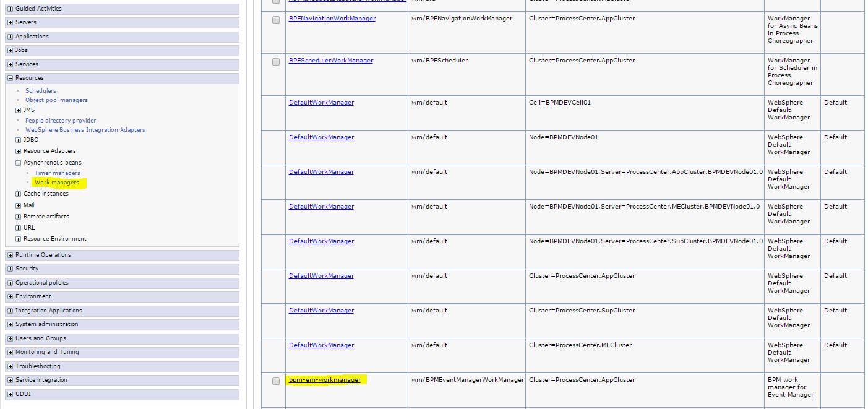
Task: Open DefaultWorkManager scoped only to Node=BPMDEVNode01
Action: click(x=321, y=137)
